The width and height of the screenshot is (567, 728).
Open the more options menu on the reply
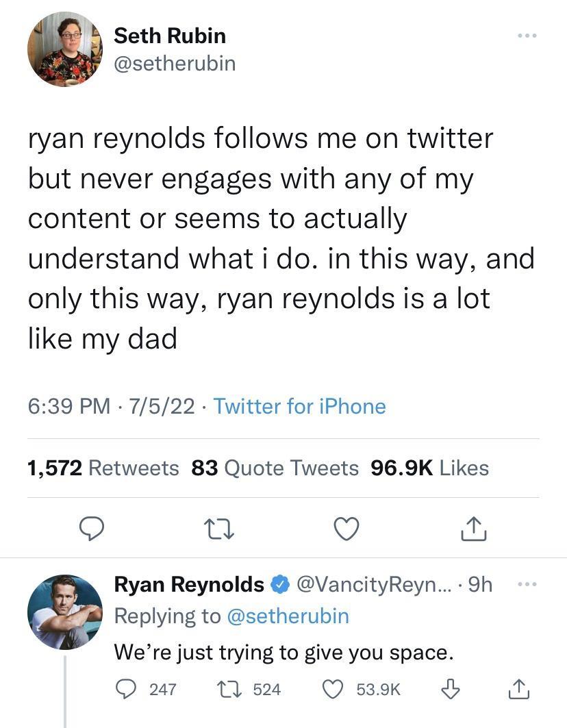pos(527,583)
